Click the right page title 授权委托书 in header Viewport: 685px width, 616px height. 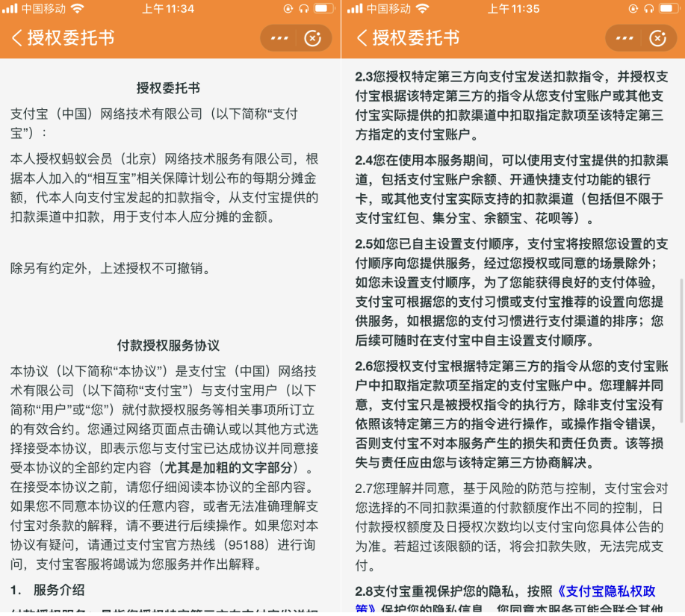[416, 38]
